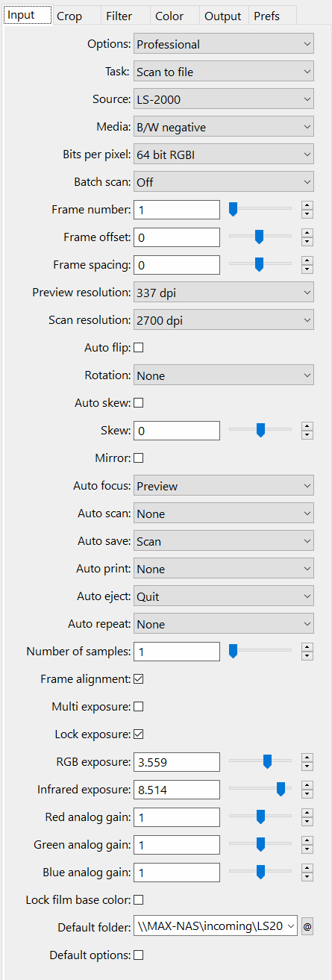
Task: Decrease RGB exposure with down stepper arrow
Action: pyautogui.click(x=307, y=767)
